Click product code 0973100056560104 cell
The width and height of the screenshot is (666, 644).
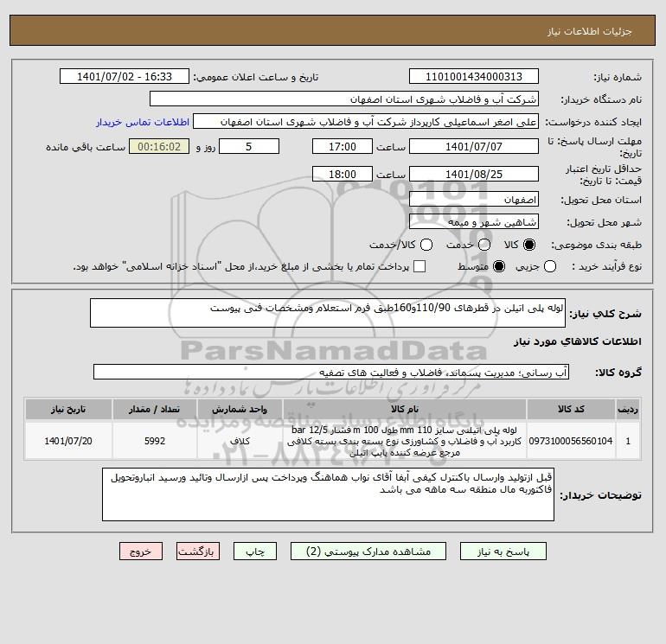(571, 441)
